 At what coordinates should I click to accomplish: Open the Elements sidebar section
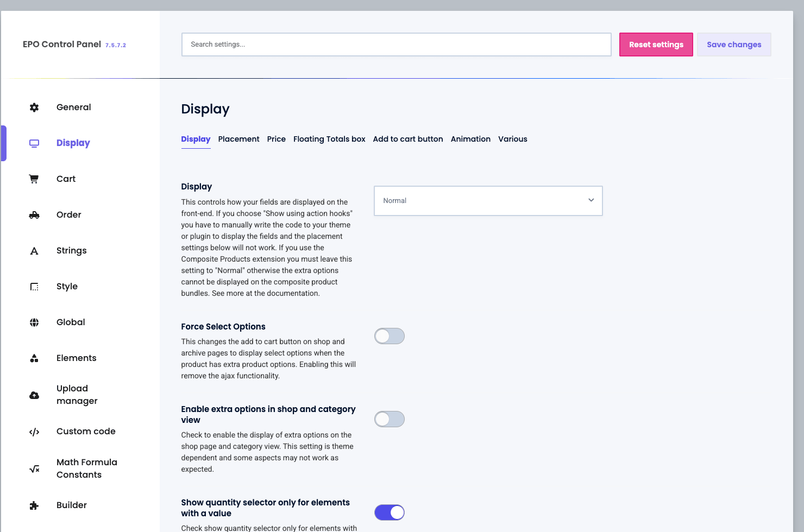[76, 358]
